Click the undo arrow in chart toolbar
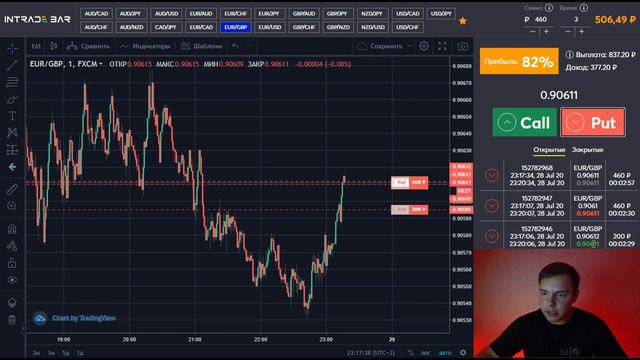This screenshot has height=360, width=640. coord(236,46)
